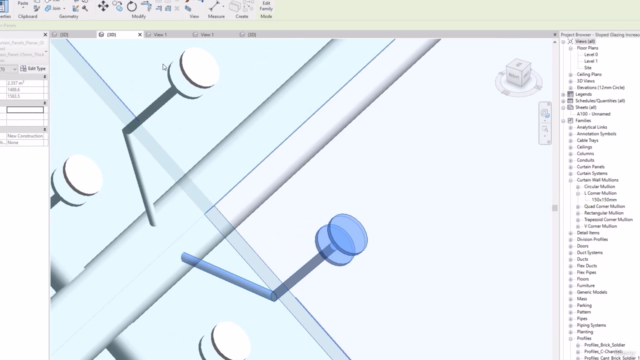Click the Paint tool icon in Geometry
The image size is (640, 360).
coord(76,8)
